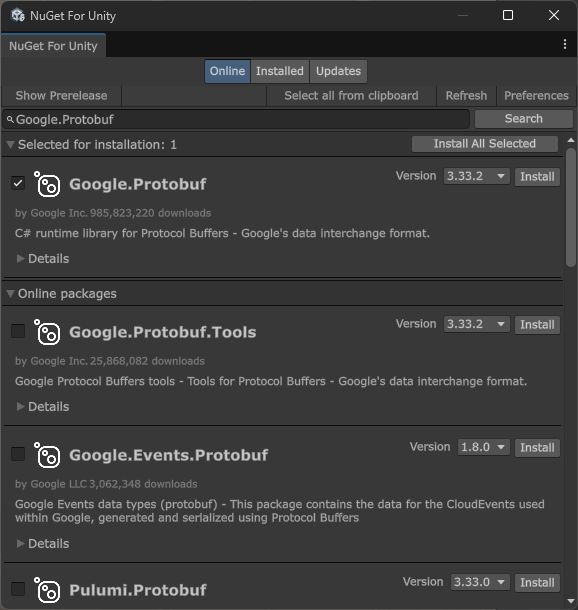Install the Google.Events.Protobuf package
578x610 pixels.
[537, 447]
